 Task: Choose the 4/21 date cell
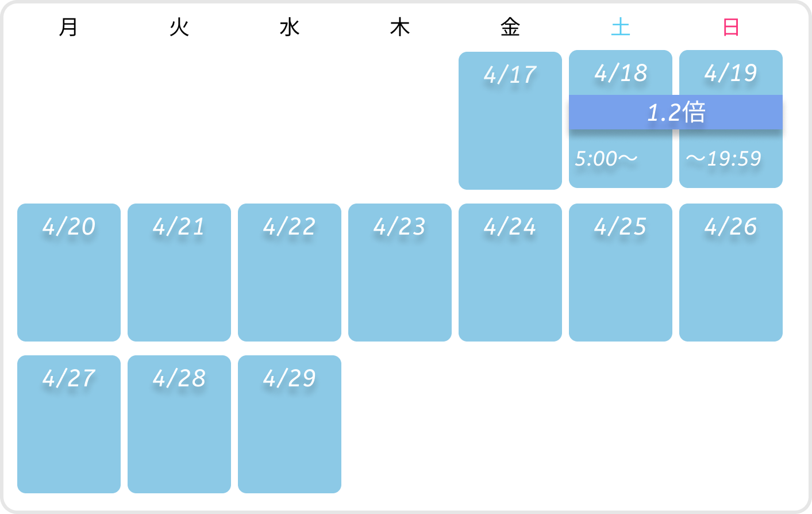tap(179, 273)
